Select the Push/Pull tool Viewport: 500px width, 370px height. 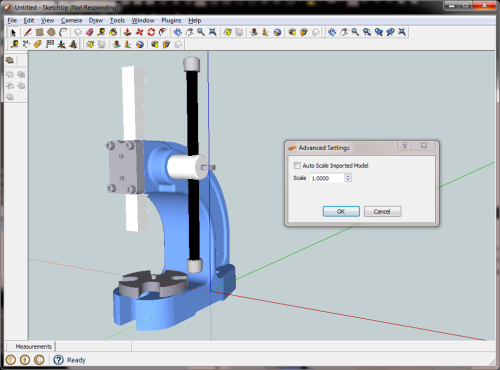tap(127, 32)
